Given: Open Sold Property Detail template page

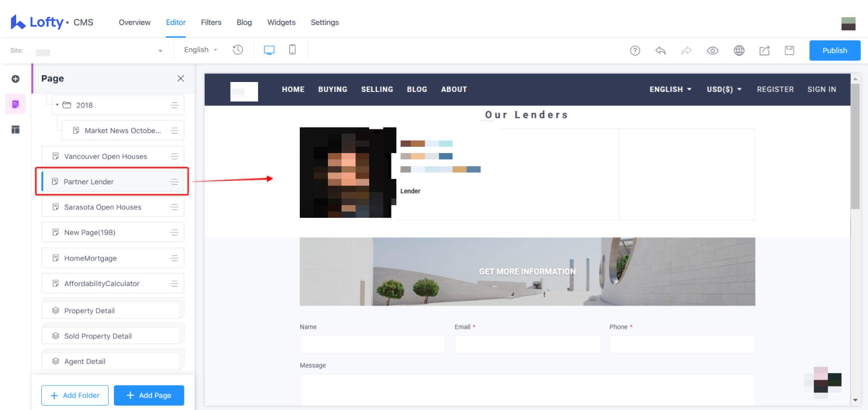Looking at the screenshot, I should 111,336.
